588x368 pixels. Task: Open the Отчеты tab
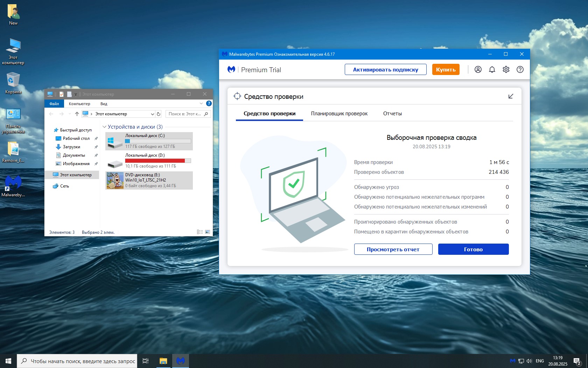[392, 114]
